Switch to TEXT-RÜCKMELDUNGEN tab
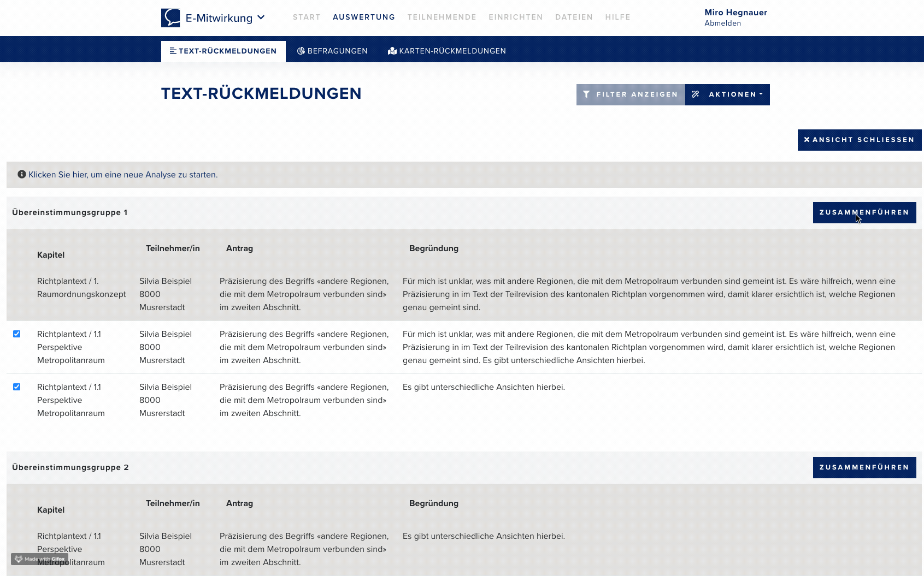The height and width of the screenshot is (576, 924). pyautogui.click(x=223, y=51)
